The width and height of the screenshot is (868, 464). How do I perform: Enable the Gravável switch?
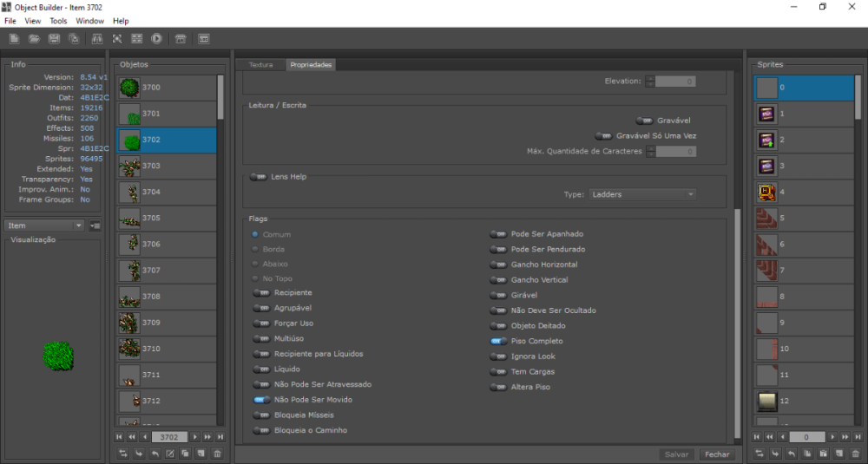tap(644, 121)
